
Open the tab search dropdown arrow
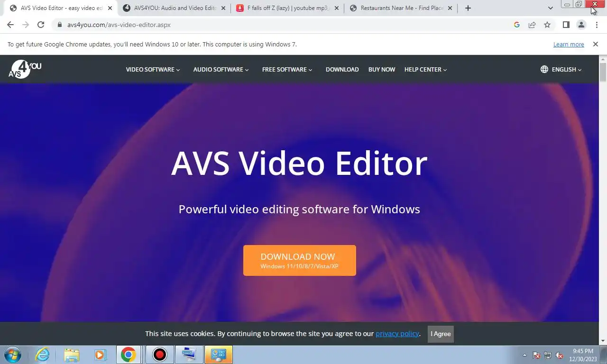pyautogui.click(x=550, y=8)
